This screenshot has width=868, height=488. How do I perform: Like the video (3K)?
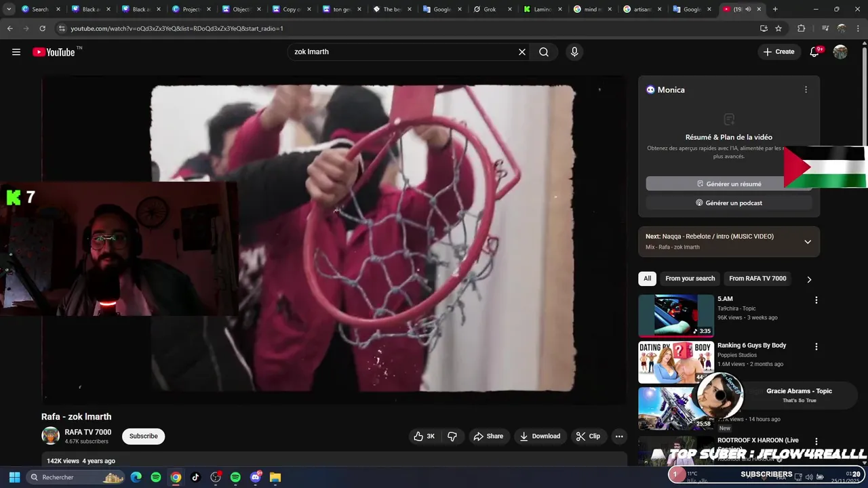(425, 436)
